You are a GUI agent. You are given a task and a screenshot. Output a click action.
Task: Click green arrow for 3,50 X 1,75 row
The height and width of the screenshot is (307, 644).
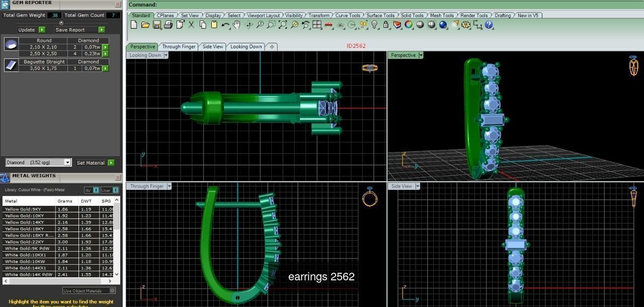coord(105,68)
